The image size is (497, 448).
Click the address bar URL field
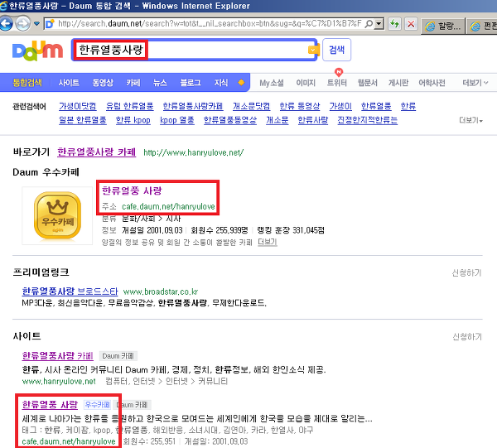point(209,24)
